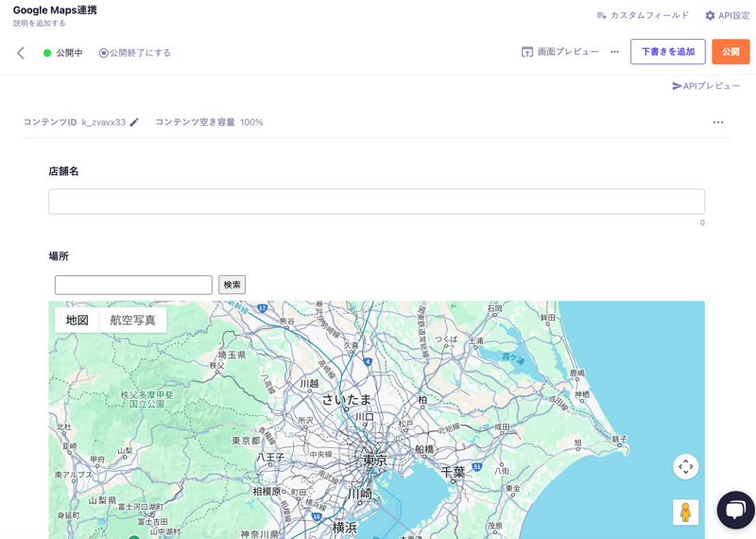
Task: Open API preview with paper plane icon
Action: (x=705, y=86)
